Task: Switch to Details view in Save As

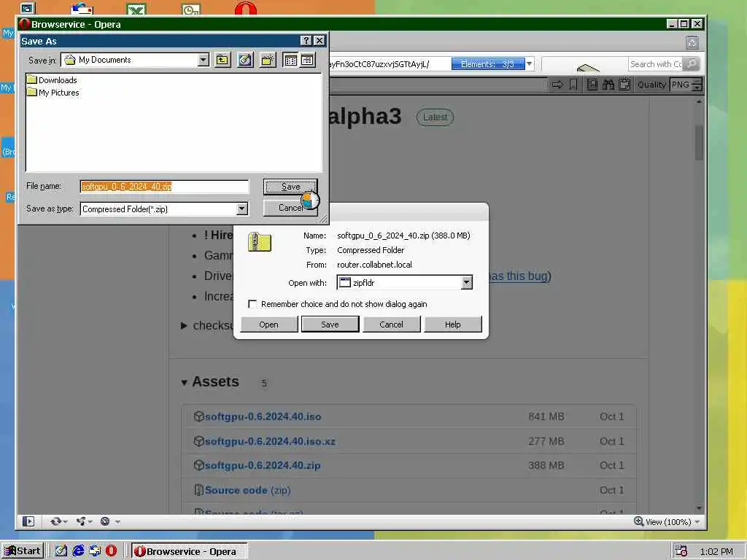Action: (x=307, y=60)
